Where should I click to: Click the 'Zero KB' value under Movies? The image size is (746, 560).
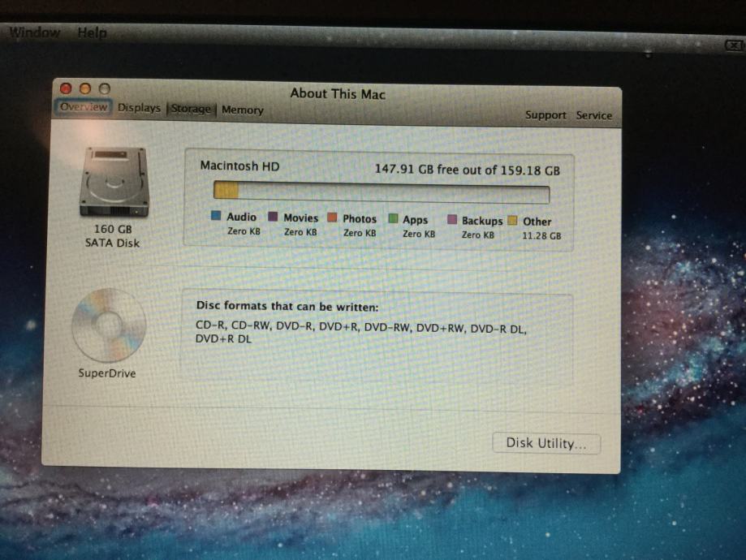click(300, 232)
